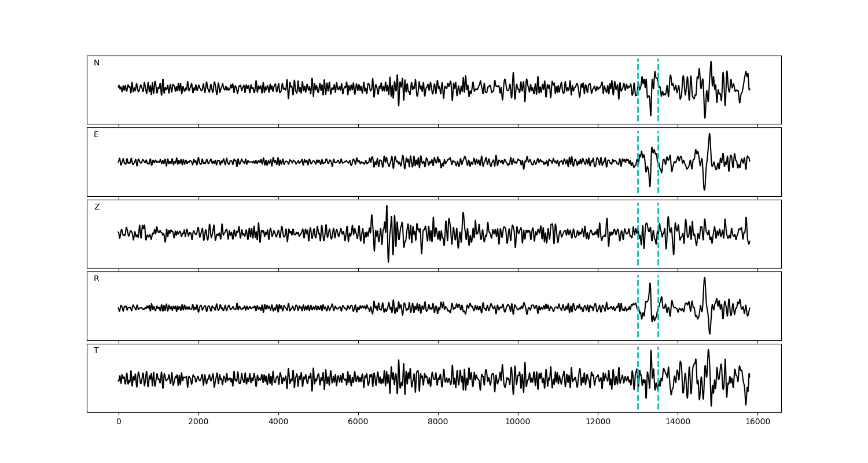Click the tallest peak in the E waveform

709,134
